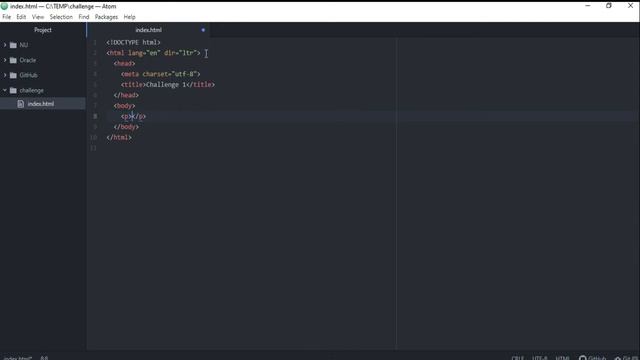Click the Oracle folder icon
Screen dimensions: 640x360
click(x=13, y=60)
